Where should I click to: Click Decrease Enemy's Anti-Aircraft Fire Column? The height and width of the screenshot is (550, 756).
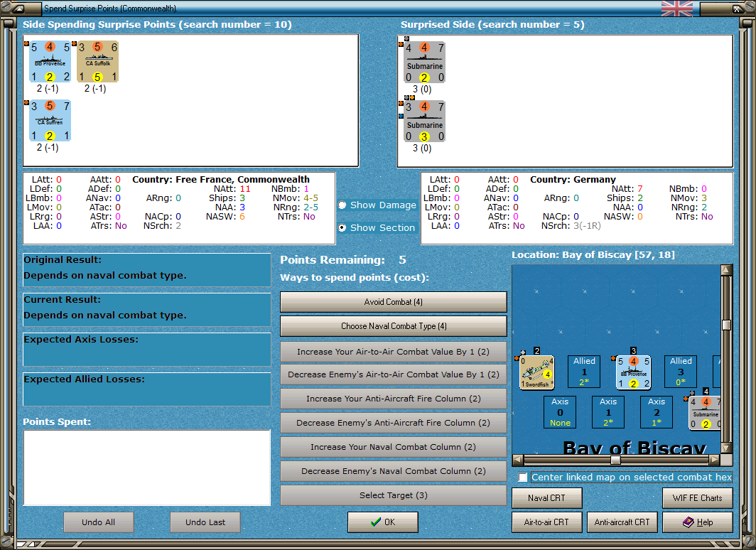pyautogui.click(x=394, y=423)
